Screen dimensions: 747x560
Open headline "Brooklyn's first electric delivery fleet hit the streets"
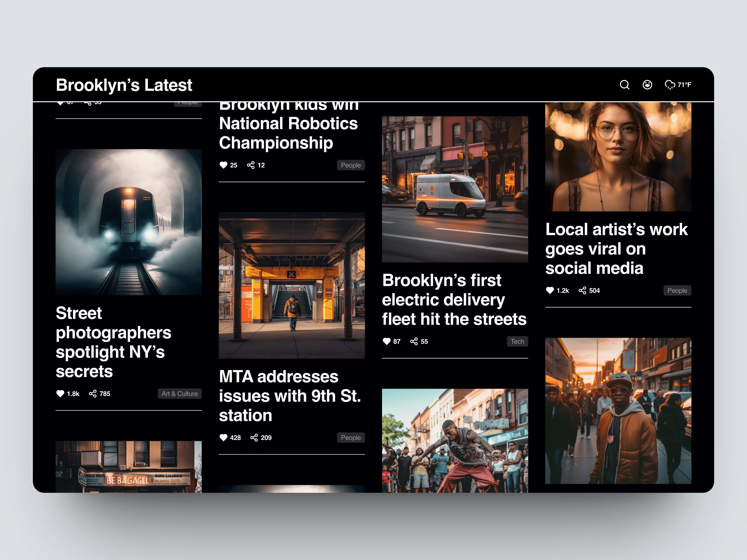[x=454, y=299]
